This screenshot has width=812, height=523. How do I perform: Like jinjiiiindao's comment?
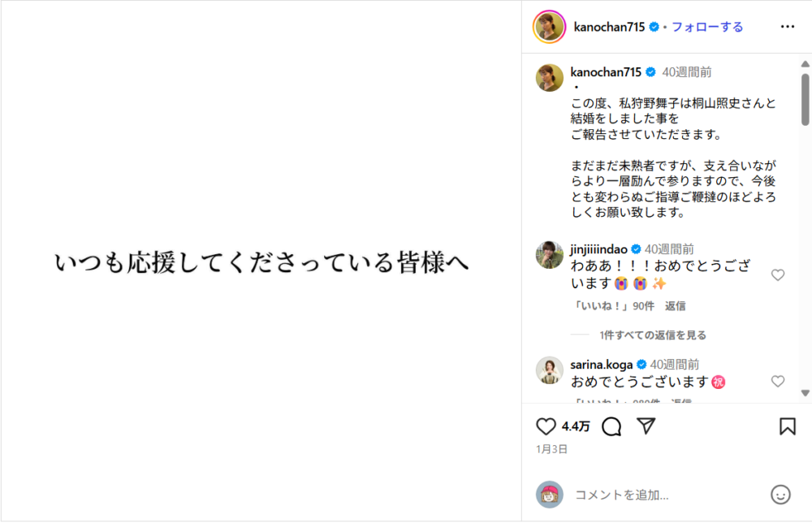[778, 275]
